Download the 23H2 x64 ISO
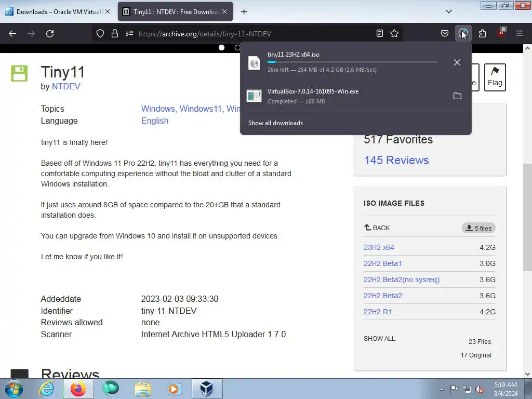Screen dimensions: 532x399 click(x=379, y=247)
